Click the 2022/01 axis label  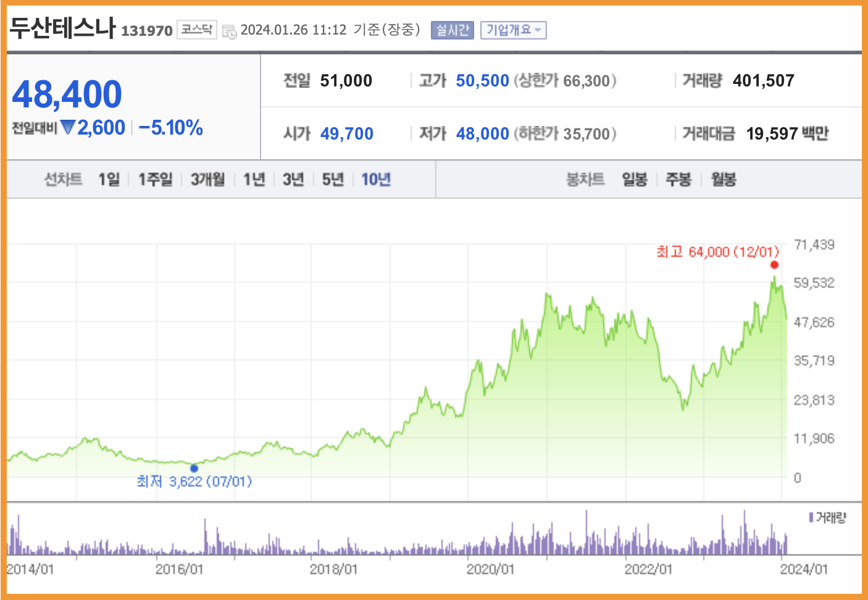648,569
